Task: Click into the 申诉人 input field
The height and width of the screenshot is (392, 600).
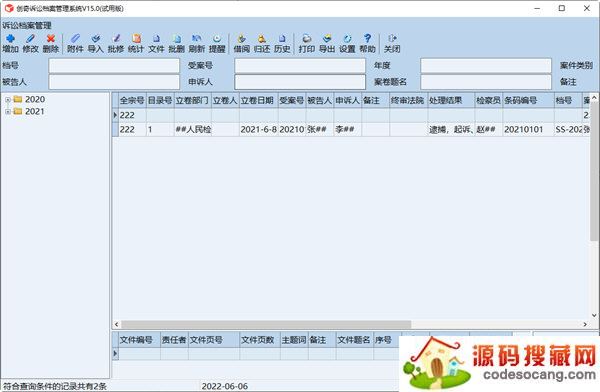Action: coord(300,82)
